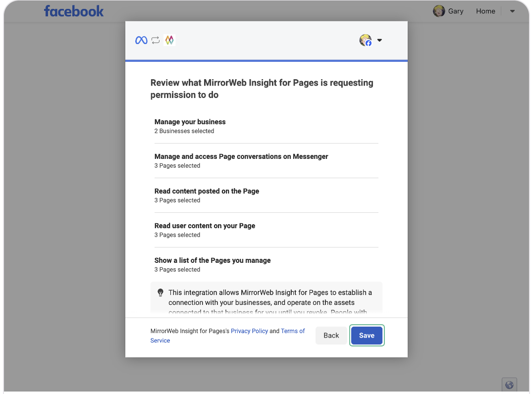
Task: Click the 'Review what MirrorWeb Insight' heading
Action: pyautogui.click(x=262, y=89)
